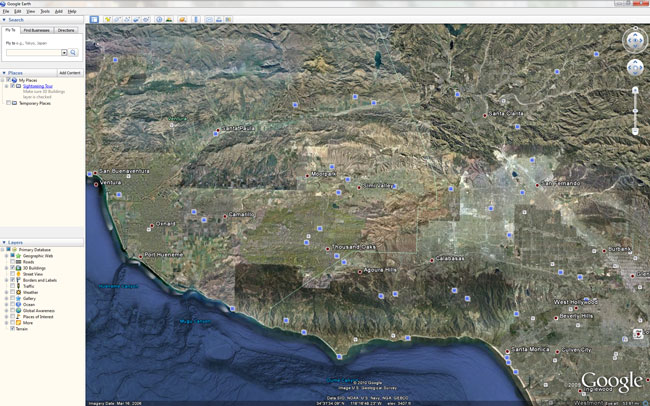Click the Fly To search input field
The image size is (650, 406).
point(33,53)
